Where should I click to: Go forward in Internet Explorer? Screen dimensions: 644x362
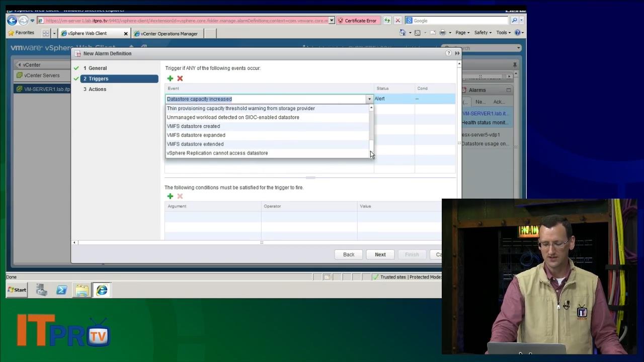(x=23, y=21)
